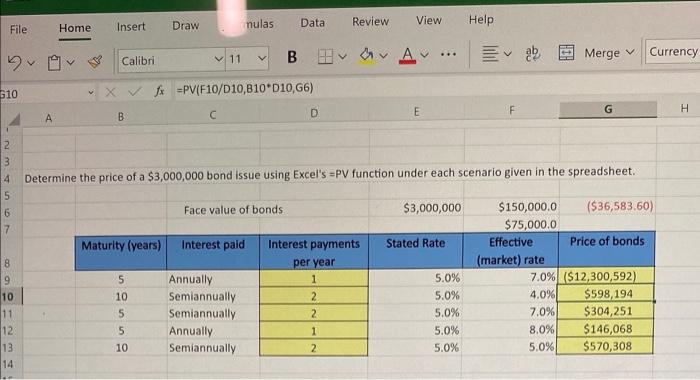Expand the Paste options dropdown

[71, 62]
